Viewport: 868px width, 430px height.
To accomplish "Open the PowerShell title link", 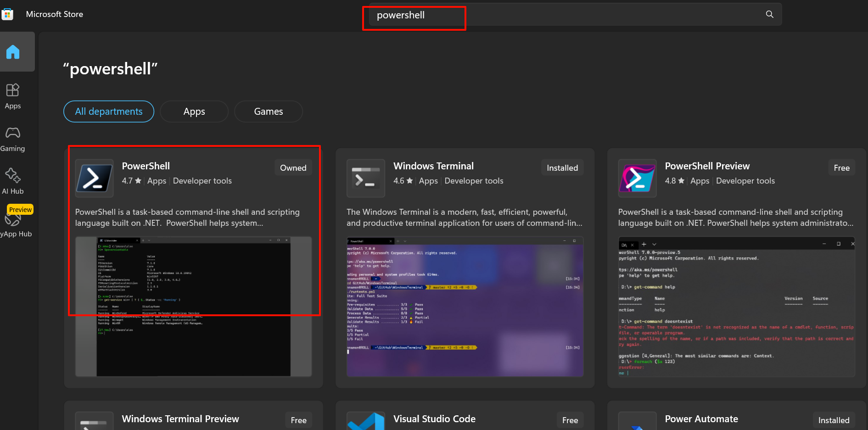I will 146,166.
